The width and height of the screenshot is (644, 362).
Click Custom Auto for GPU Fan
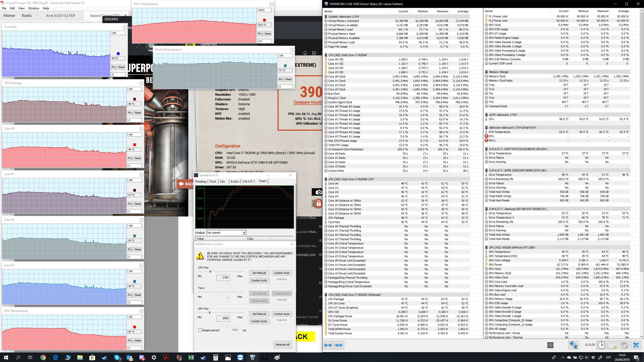pos(282,314)
